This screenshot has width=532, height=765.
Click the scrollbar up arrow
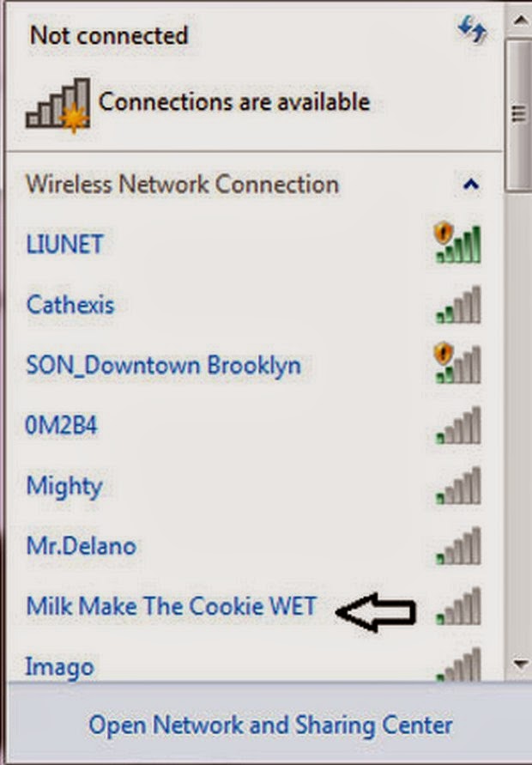(519, 20)
